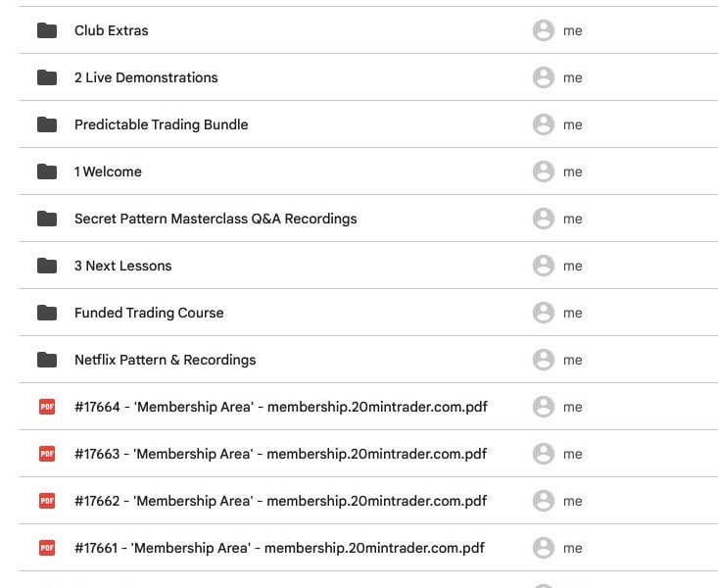The height and width of the screenshot is (588, 718).
Task: Click the Predictable Trading Bundle folder icon
Action: point(47,124)
